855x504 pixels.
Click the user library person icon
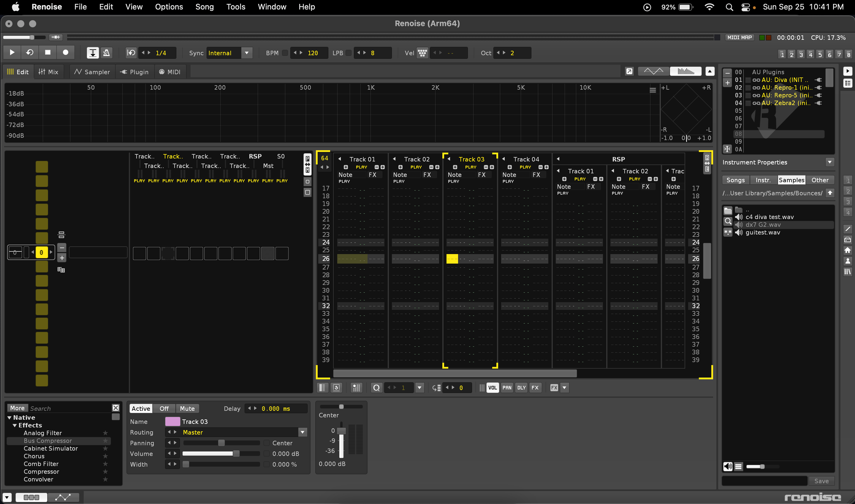(x=848, y=261)
